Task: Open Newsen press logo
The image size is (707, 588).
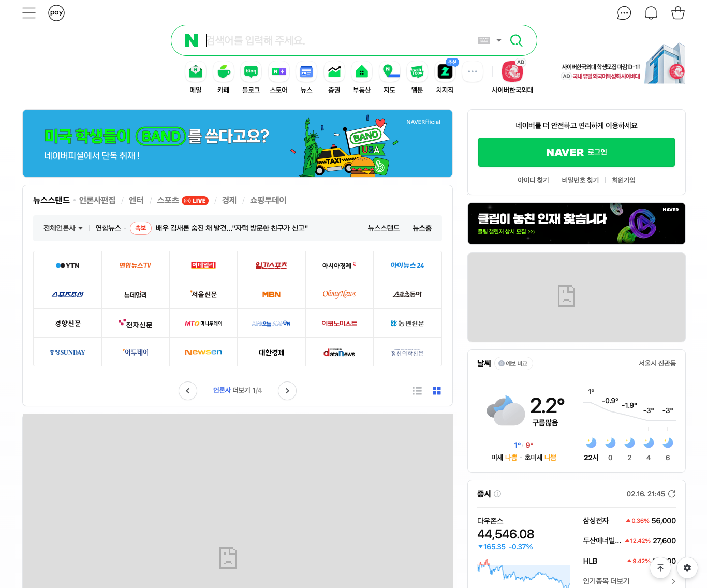Action: click(x=203, y=352)
